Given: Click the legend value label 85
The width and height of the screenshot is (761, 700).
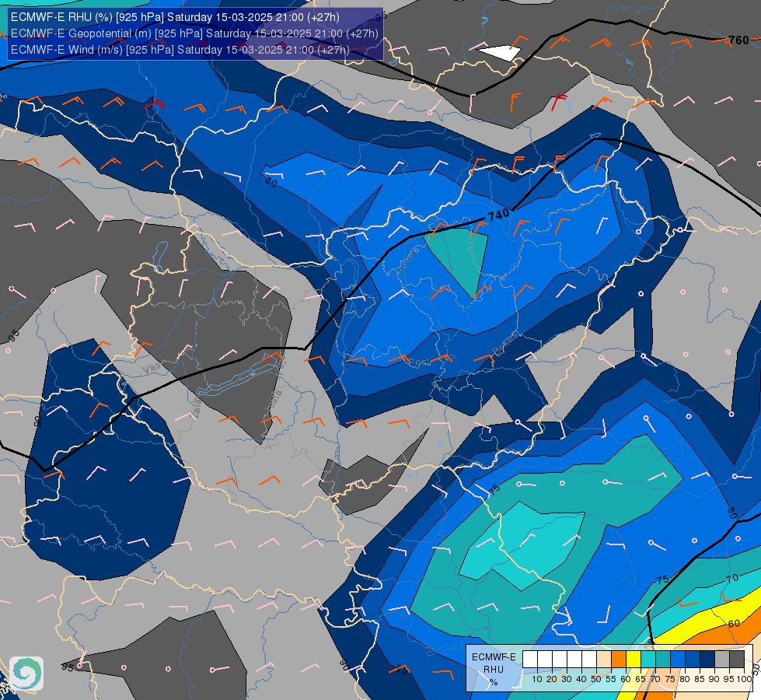Looking at the screenshot, I should [x=700, y=679].
